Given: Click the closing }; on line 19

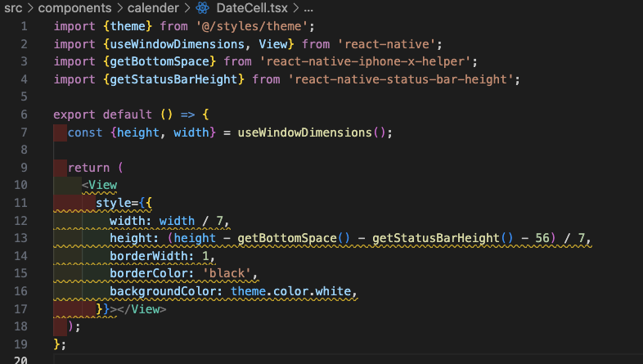Looking at the screenshot, I should click(60, 344).
